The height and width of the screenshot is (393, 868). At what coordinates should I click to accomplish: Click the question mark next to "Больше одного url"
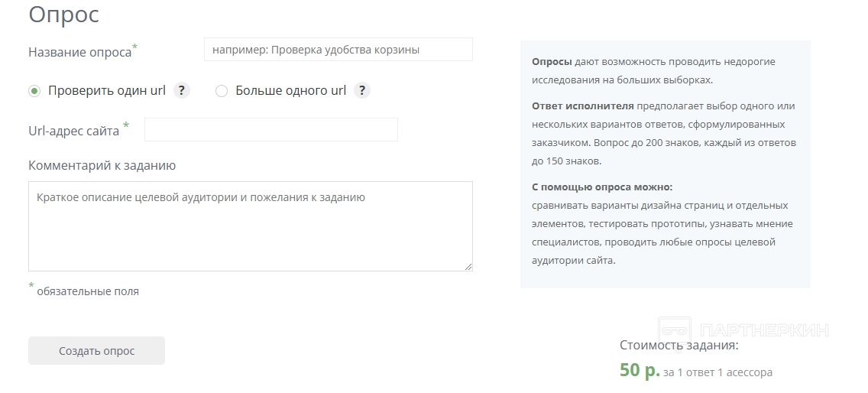tap(362, 90)
